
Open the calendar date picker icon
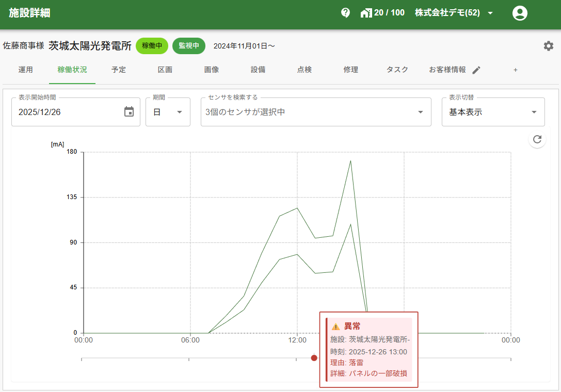pos(129,112)
